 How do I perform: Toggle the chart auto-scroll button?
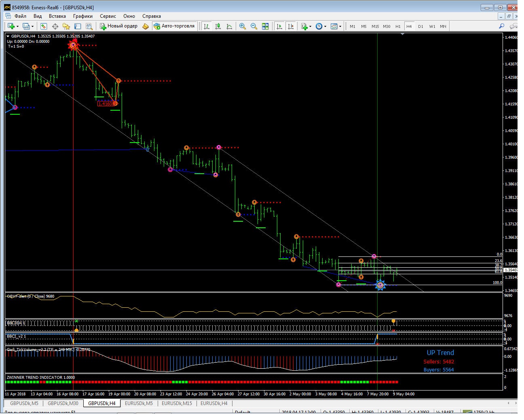[x=279, y=26]
